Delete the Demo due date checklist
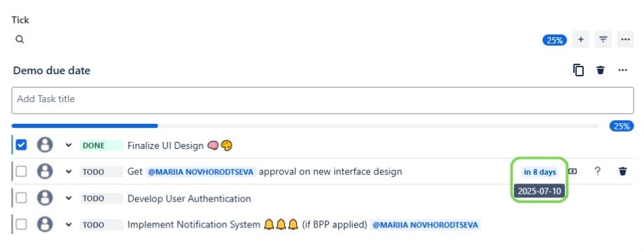The image size is (644, 252). click(601, 70)
